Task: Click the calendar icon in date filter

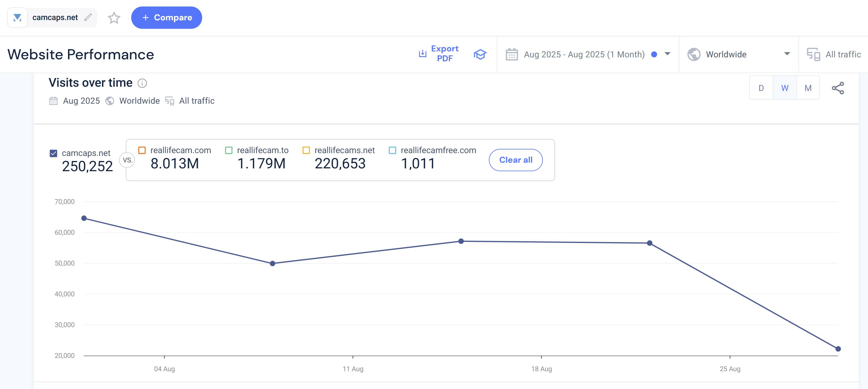Action: 511,54
